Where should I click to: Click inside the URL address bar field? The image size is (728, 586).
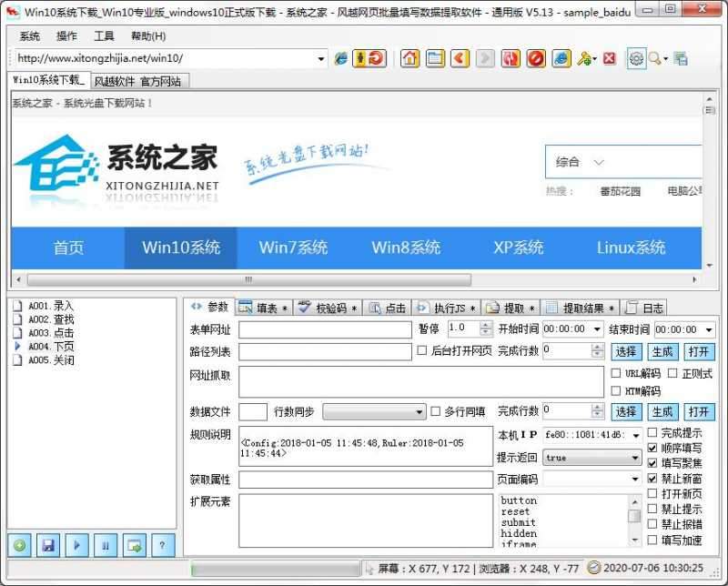164,58
